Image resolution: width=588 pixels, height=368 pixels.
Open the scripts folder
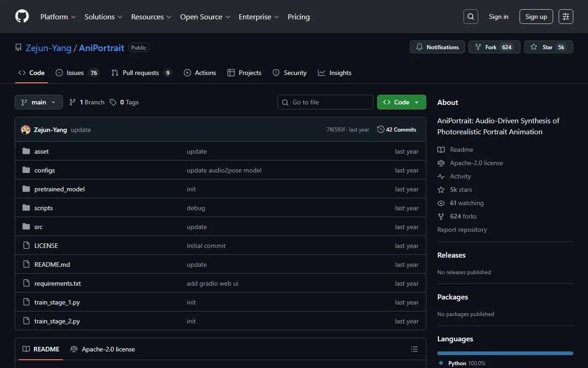click(44, 208)
